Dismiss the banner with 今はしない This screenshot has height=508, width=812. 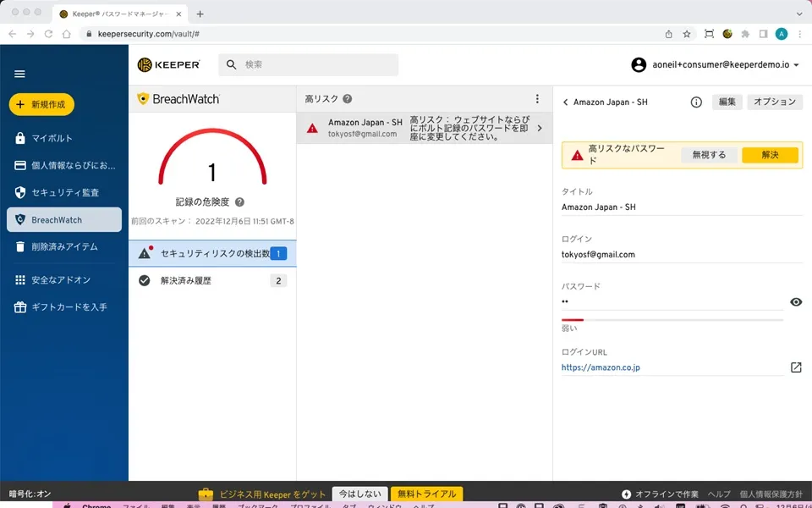click(x=361, y=494)
